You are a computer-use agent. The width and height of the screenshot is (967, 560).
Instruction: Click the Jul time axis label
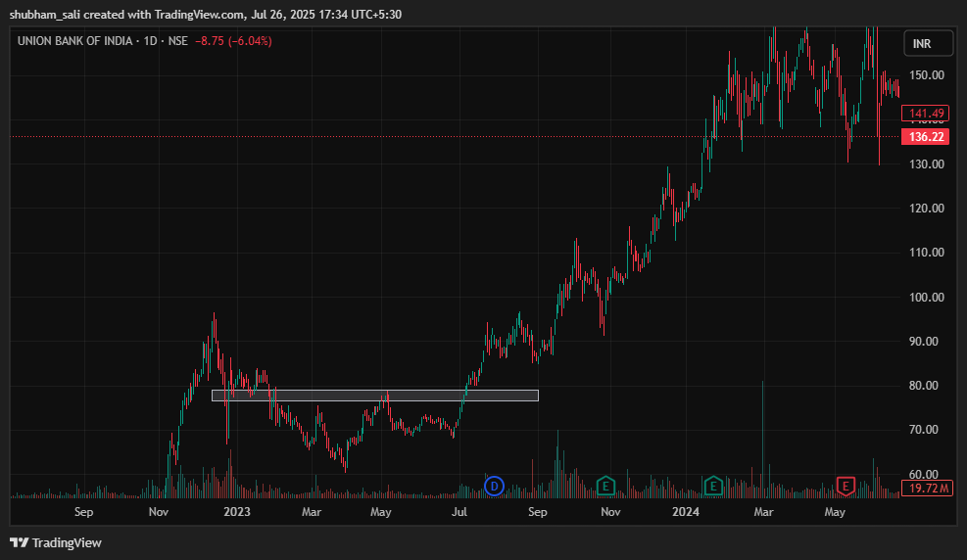[459, 512]
